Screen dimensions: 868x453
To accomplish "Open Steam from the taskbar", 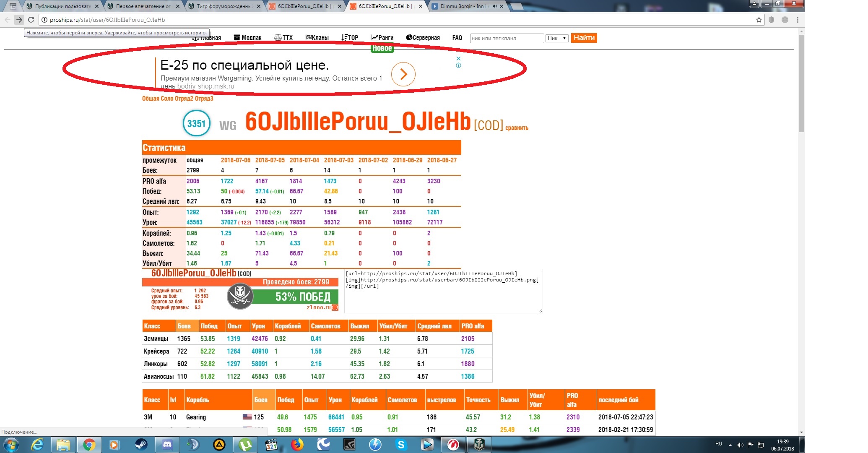I will click(x=141, y=445).
